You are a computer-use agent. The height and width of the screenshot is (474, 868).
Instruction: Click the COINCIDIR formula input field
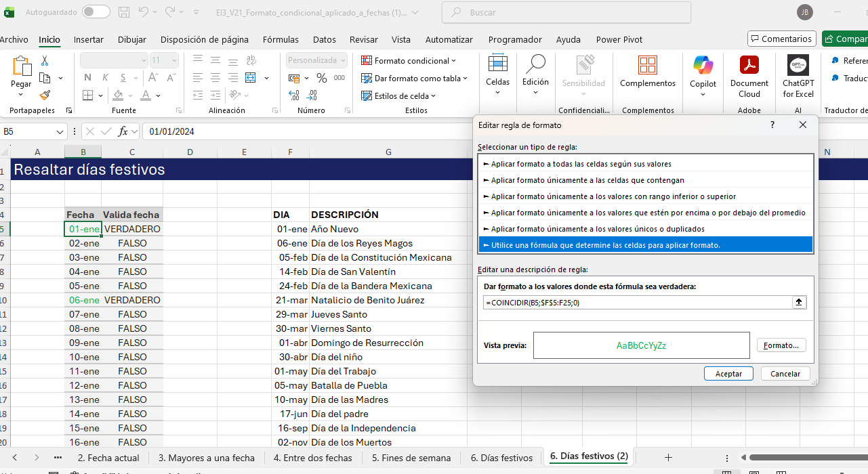[x=636, y=303]
